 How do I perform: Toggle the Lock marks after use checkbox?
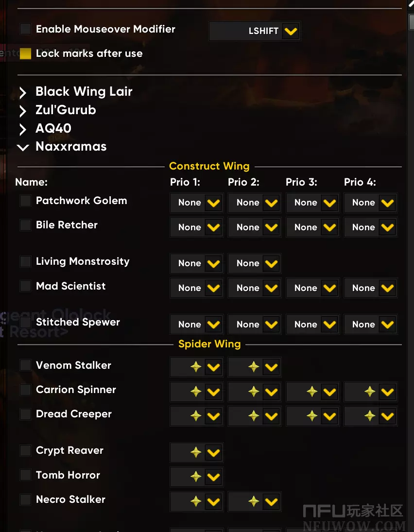pos(25,53)
